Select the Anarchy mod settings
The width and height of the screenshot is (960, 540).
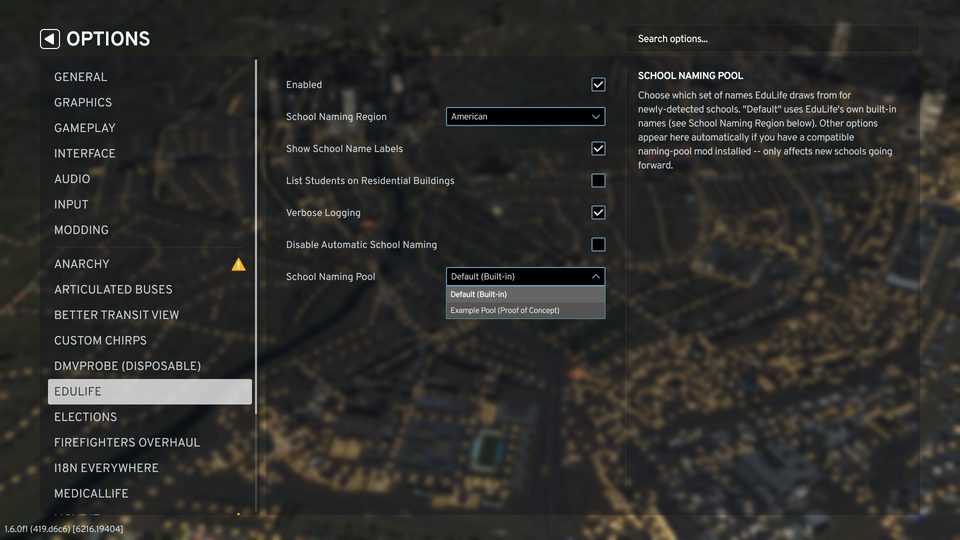[x=149, y=264]
